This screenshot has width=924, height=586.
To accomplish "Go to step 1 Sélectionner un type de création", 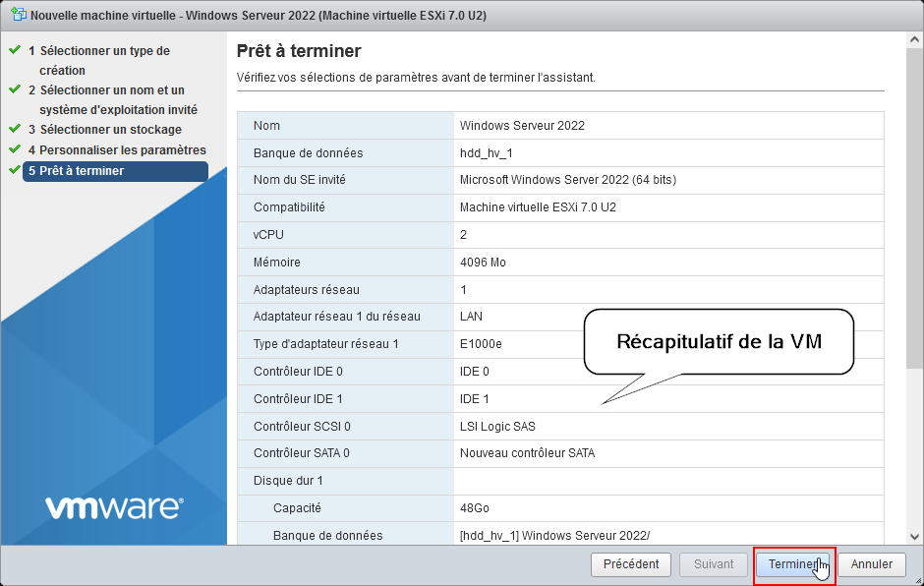I will point(105,60).
